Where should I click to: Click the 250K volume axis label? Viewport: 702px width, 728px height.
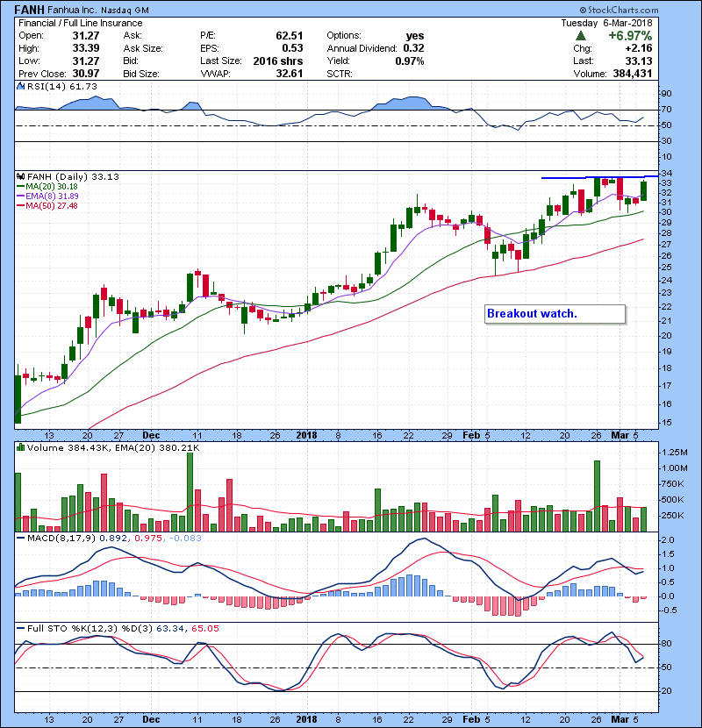coord(673,516)
